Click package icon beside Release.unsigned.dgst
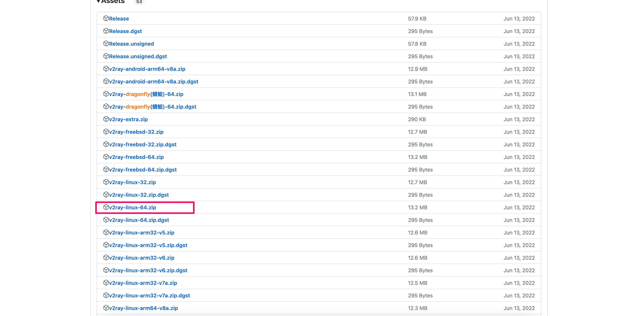Image resolution: width=644 pixels, height=316 pixels. [106, 56]
